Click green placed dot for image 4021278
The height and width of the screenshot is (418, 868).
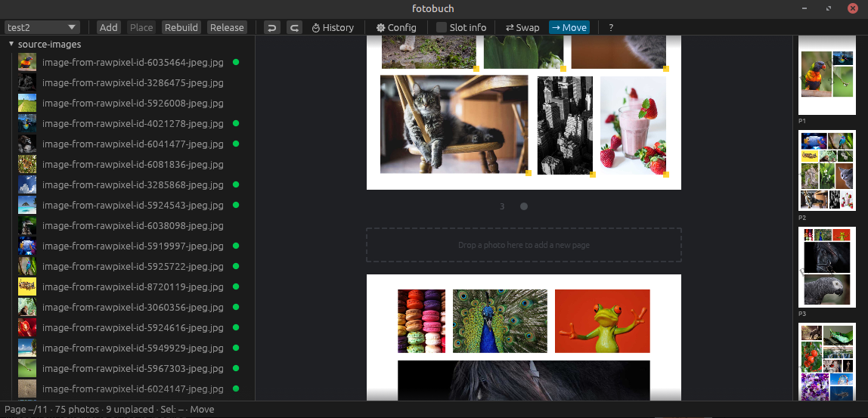pyautogui.click(x=236, y=123)
